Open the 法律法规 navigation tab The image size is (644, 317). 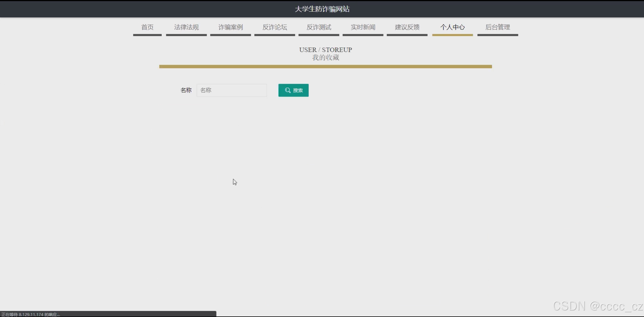(x=186, y=27)
